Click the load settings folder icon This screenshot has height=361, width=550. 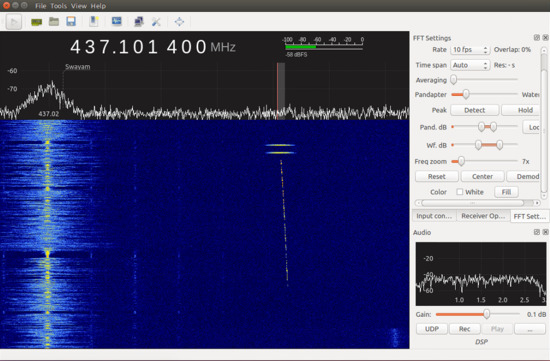pos(54,22)
